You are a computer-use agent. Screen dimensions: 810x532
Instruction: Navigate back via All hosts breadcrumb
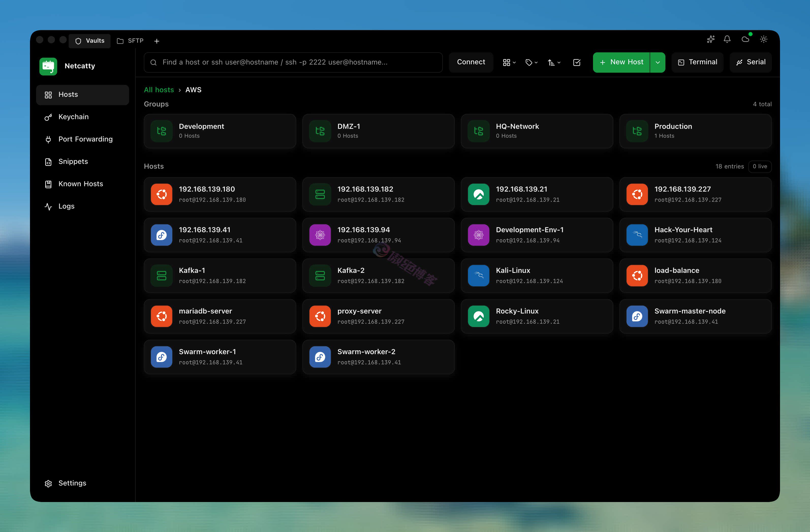pyautogui.click(x=159, y=89)
